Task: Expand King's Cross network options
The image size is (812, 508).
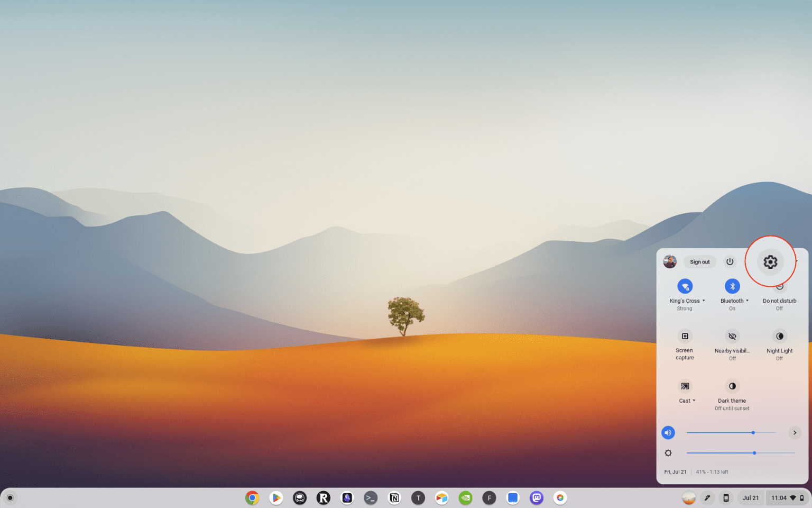Action: click(703, 300)
